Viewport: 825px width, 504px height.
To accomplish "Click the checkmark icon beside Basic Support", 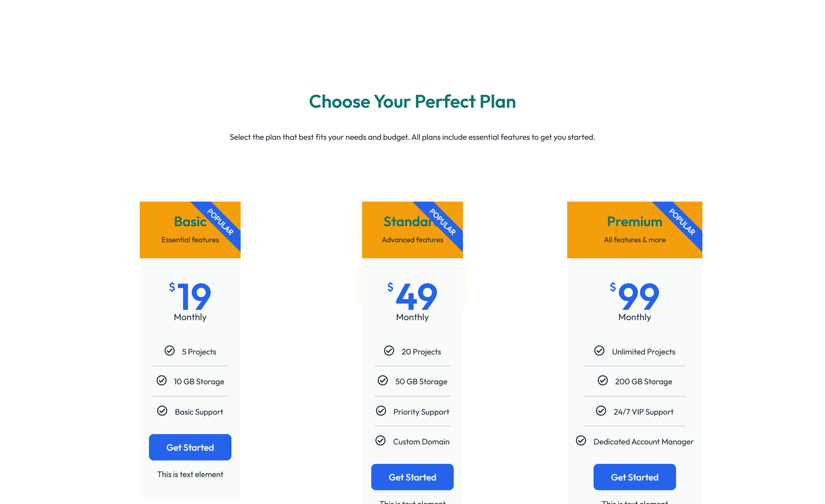I will click(x=162, y=411).
